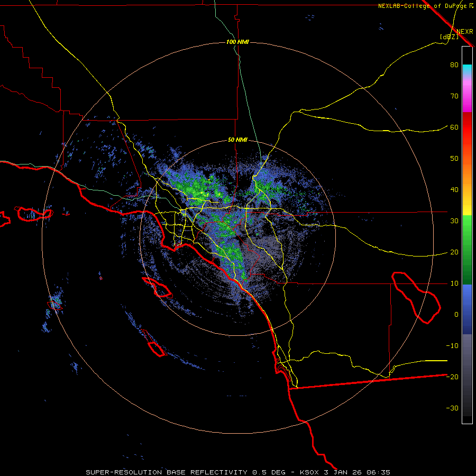Click the 80 value on the color scale

(x=454, y=65)
